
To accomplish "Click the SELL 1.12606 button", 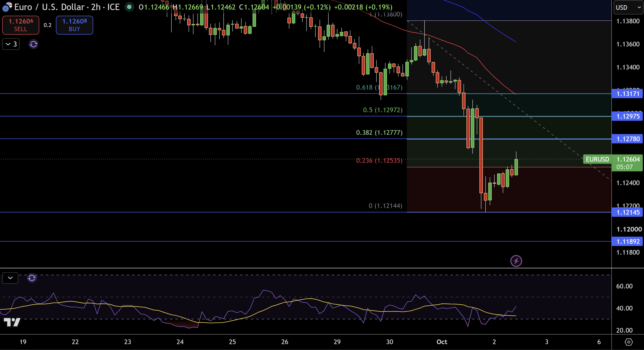I will tap(21, 25).
